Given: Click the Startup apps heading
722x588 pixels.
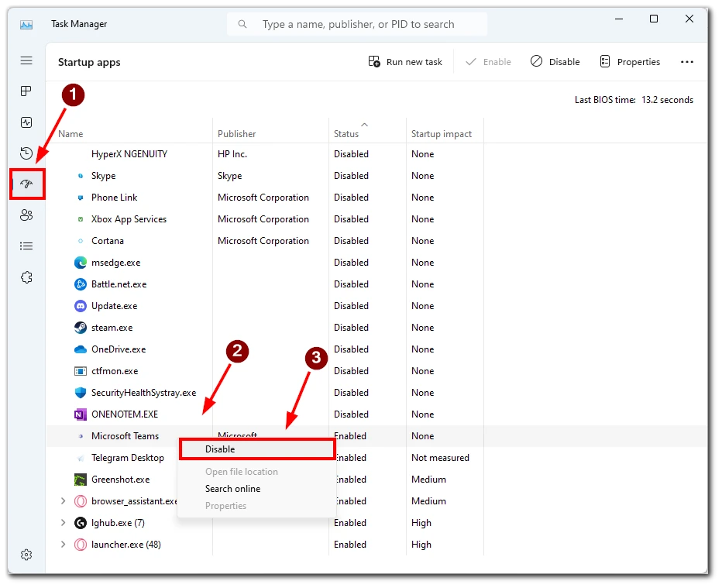Looking at the screenshot, I should pos(89,62).
